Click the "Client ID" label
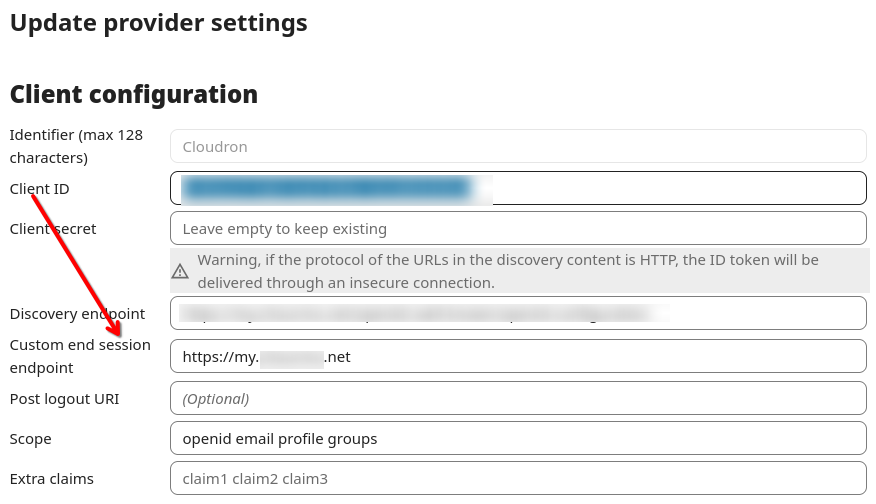 point(39,188)
